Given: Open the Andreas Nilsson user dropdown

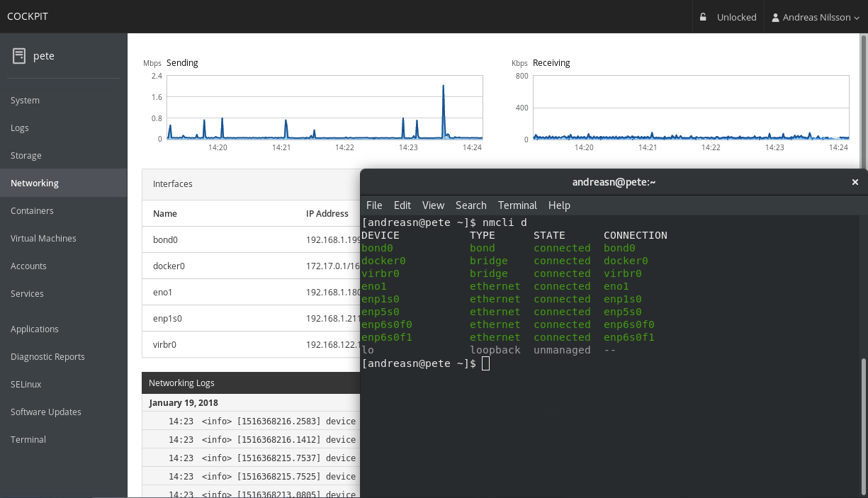Looking at the screenshot, I should [x=816, y=17].
